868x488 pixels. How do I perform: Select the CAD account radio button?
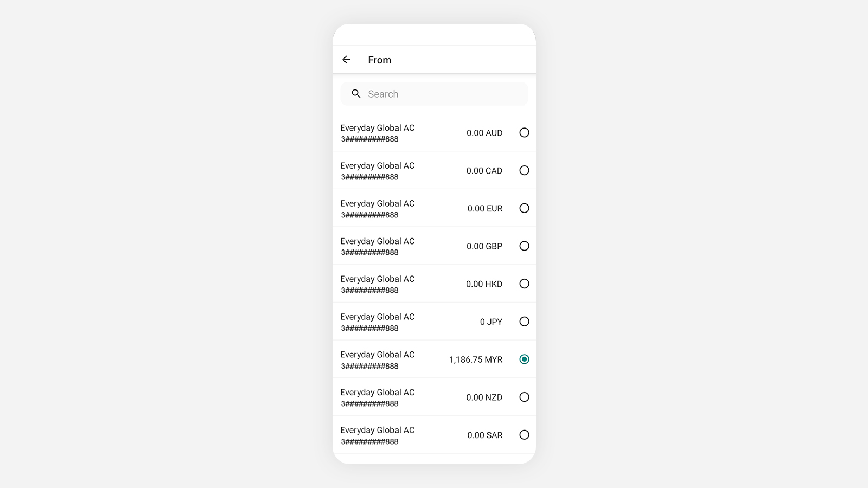(524, 170)
